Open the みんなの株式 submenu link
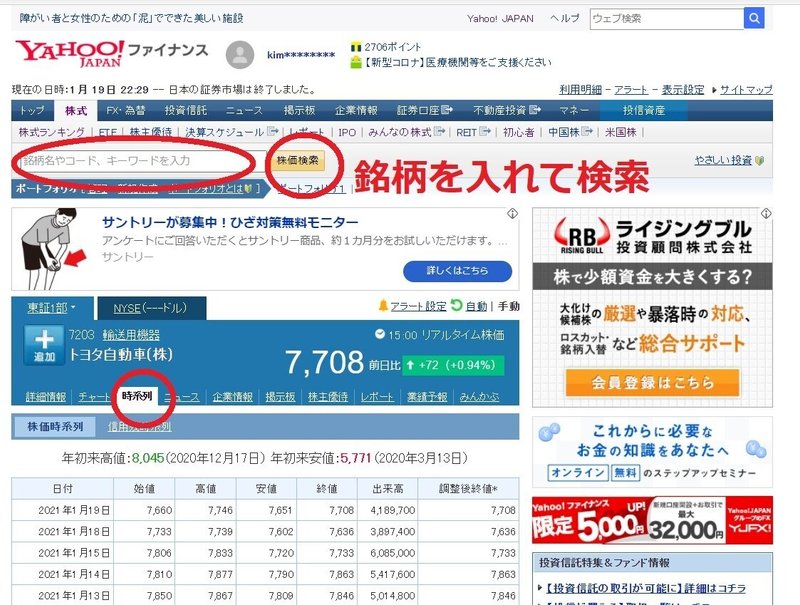 point(406,132)
